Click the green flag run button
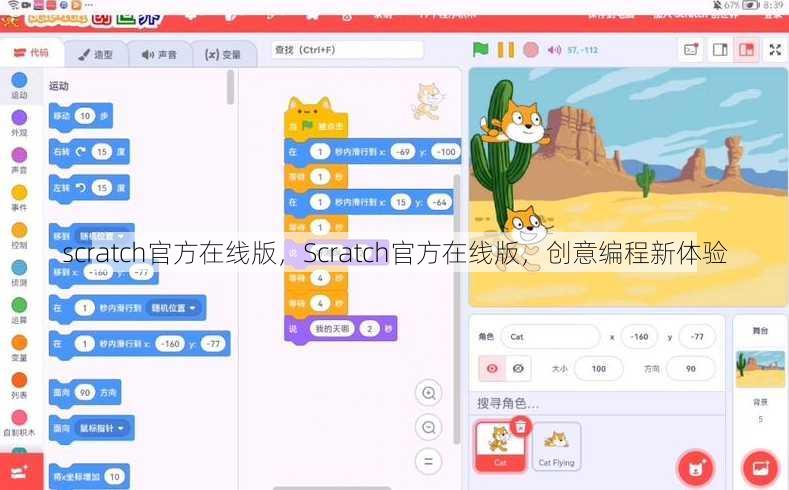The image size is (789, 490). (481, 49)
